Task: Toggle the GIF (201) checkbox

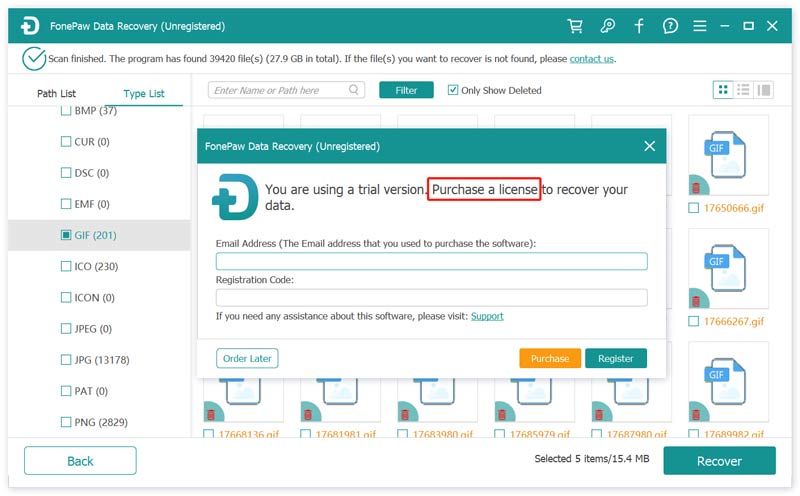Action: [x=66, y=235]
